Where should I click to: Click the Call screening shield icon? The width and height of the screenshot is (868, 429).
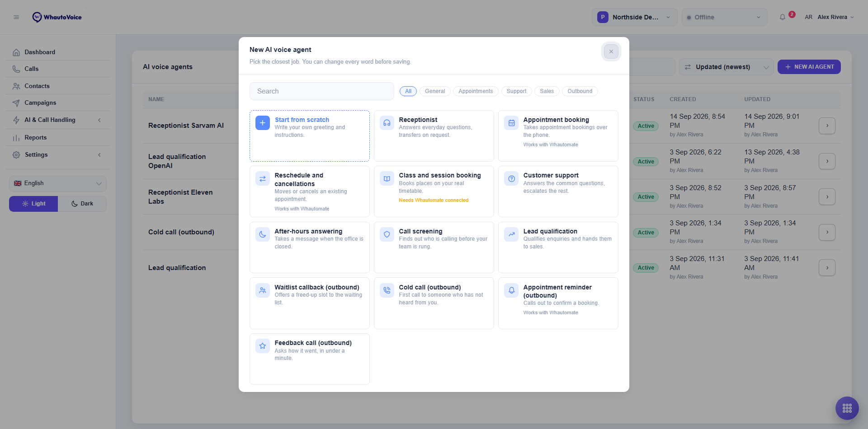click(x=387, y=234)
